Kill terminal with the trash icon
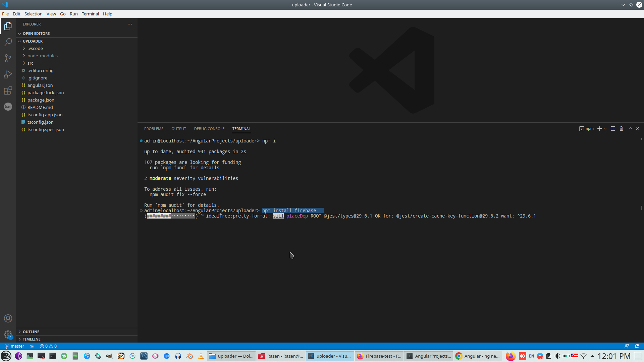The width and height of the screenshot is (644, 362). click(621, 129)
